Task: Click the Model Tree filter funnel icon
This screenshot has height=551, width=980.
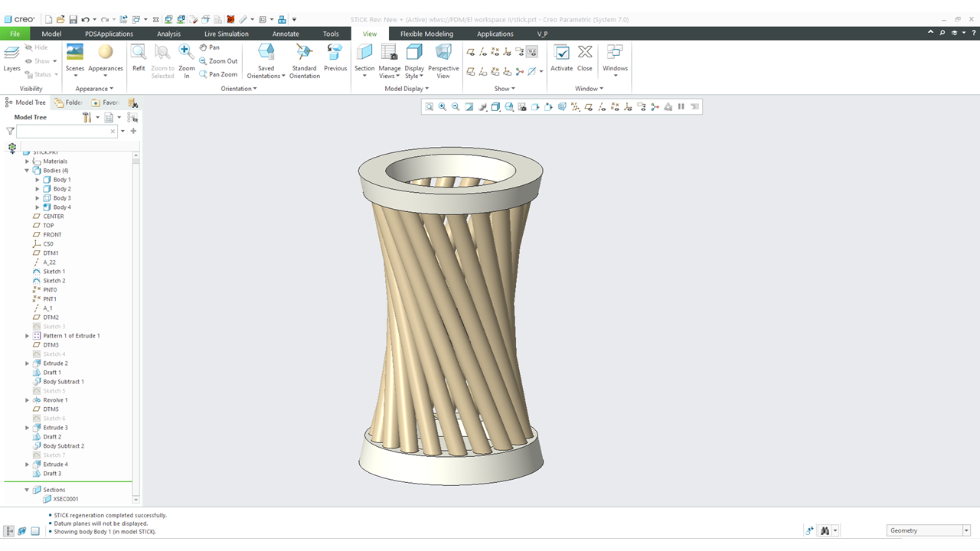Action: (10, 132)
